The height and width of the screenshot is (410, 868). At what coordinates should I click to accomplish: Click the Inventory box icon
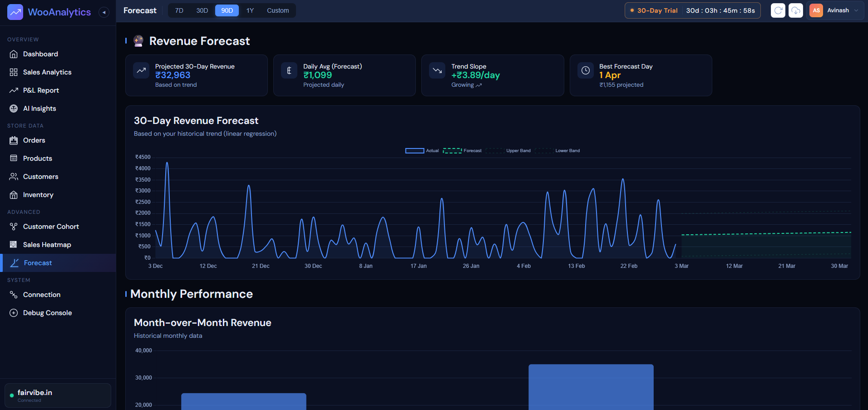pos(14,195)
